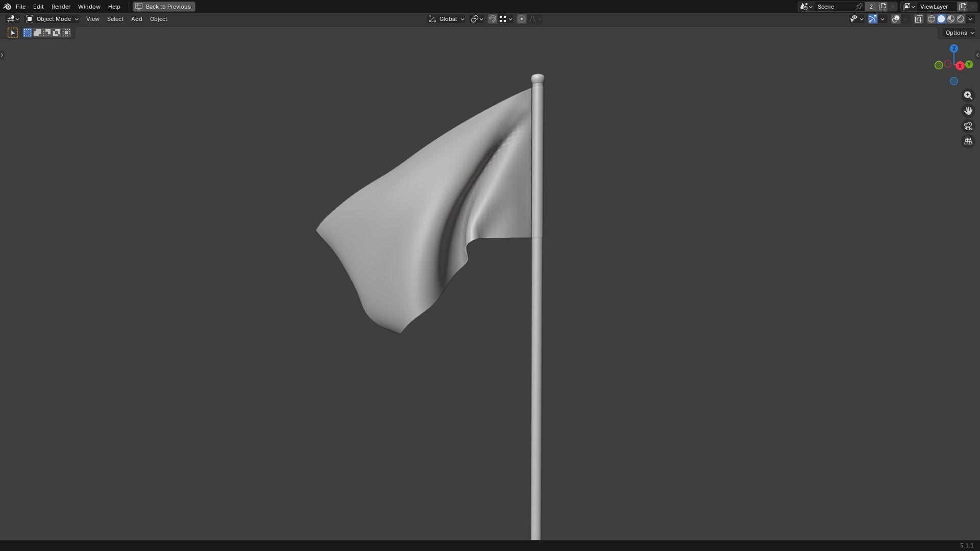Switch to solid viewport shading

(x=941, y=19)
